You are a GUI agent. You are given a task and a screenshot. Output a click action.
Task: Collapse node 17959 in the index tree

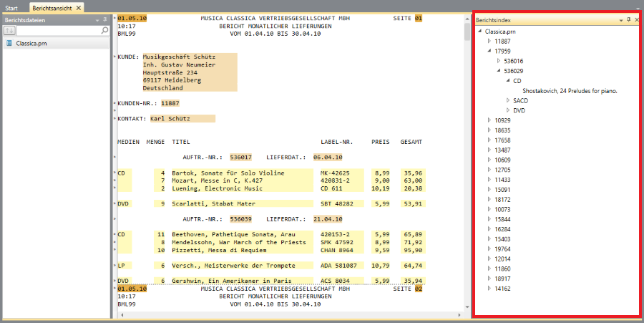(489, 52)
